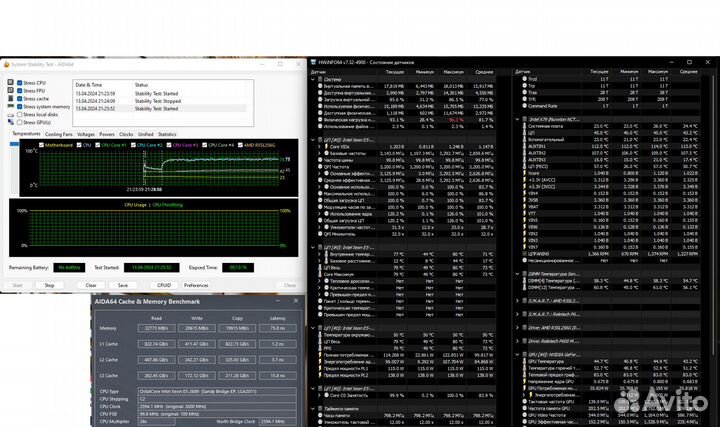Open the Statistics tab
The width and height of the screenshot is (720, 427).
(x=167, y=135)
